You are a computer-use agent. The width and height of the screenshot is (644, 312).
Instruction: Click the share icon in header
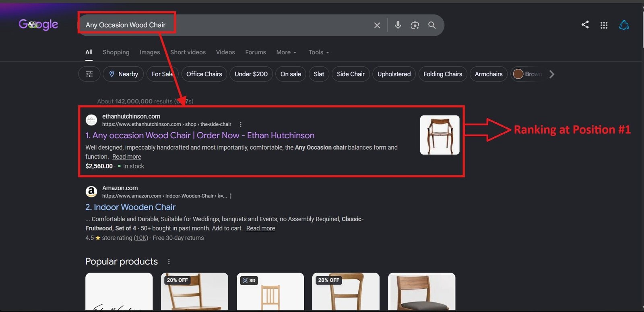tap(585, 25)
